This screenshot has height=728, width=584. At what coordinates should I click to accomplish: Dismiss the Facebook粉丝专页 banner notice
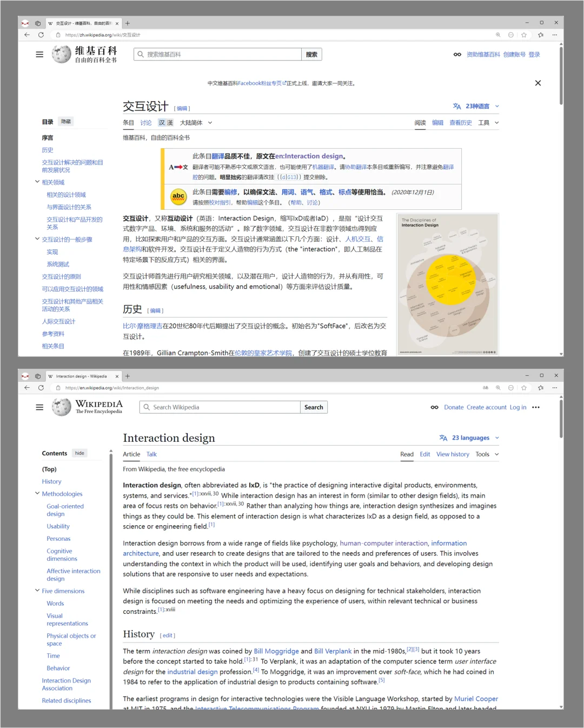538,83
